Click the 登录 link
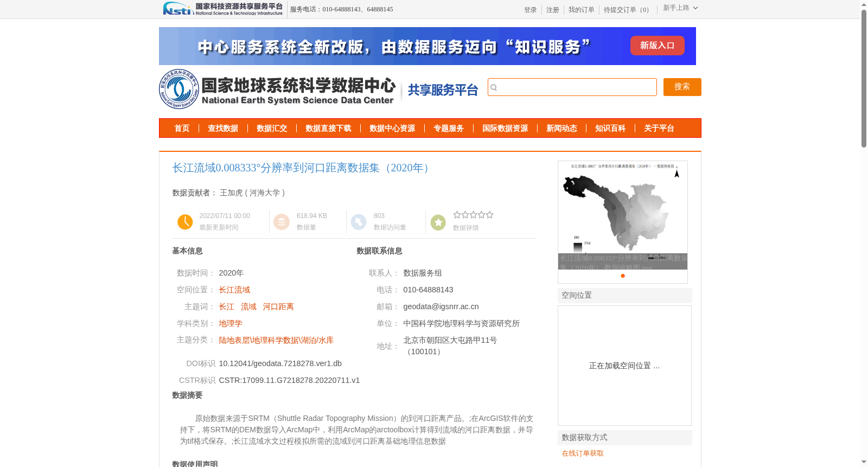Screen dimensions: 868x467 click(x=530, y=10)
